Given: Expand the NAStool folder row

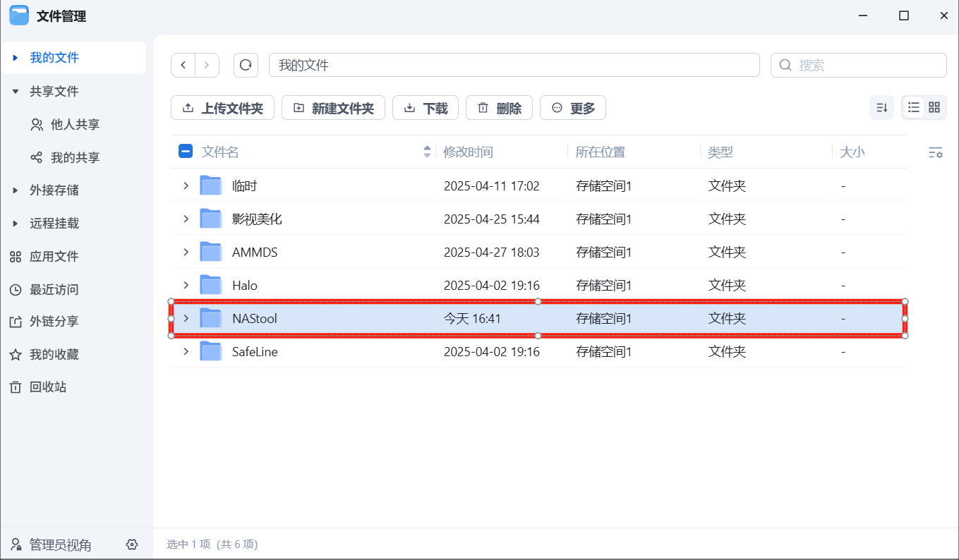Looking at the screenshot, I should [x=186, y=318].
